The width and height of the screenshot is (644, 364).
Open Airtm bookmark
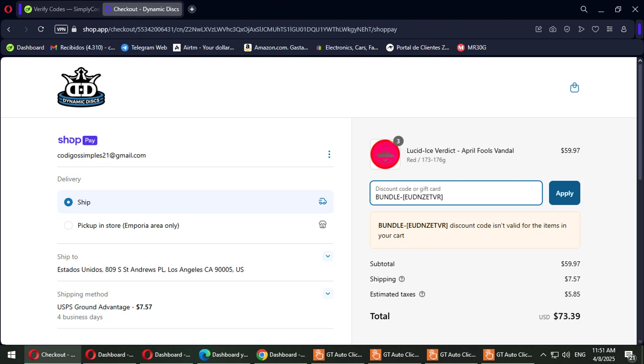click(204, 48)
